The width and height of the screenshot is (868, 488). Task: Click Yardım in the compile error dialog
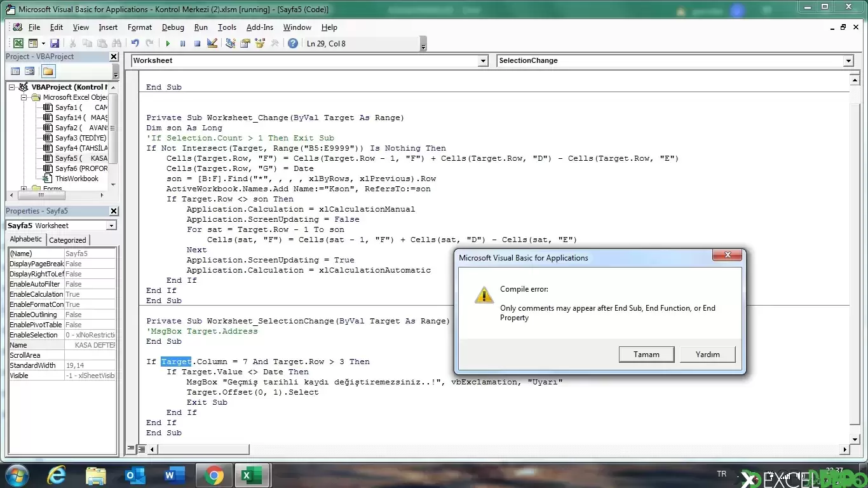707,355
